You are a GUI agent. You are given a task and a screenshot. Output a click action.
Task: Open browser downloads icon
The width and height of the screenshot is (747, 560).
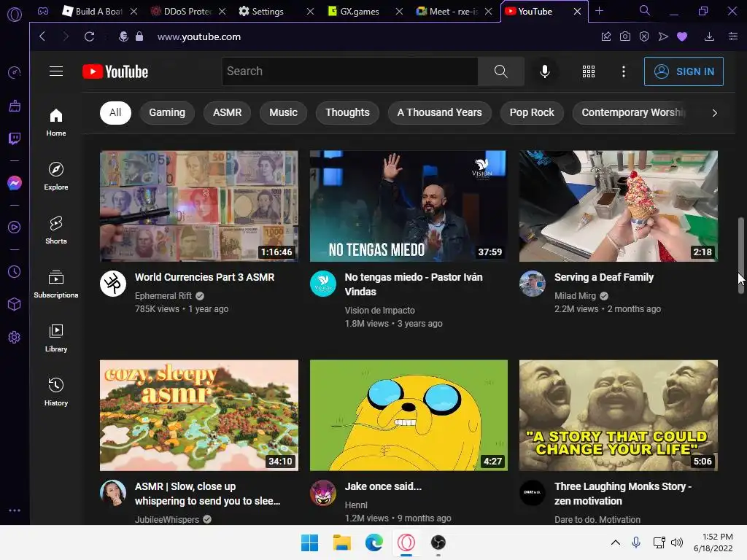[x=709, y=36]
